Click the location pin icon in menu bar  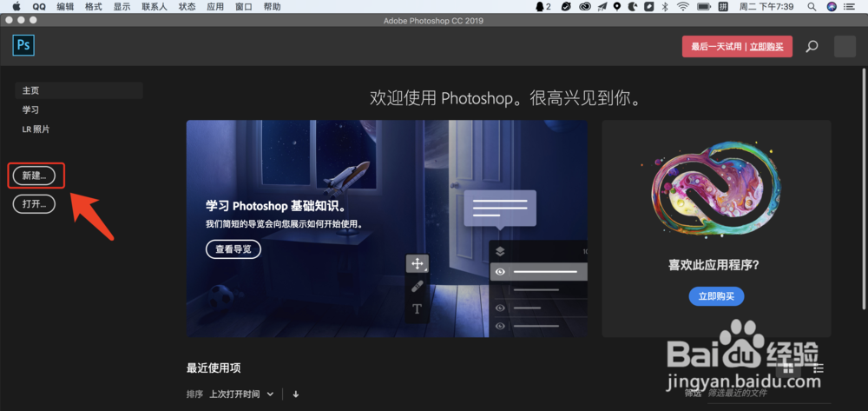pos(617,7)
